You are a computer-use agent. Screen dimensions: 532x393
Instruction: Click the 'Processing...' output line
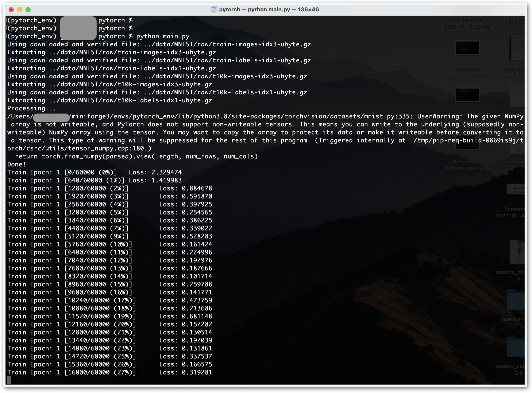tap(31, 108)
